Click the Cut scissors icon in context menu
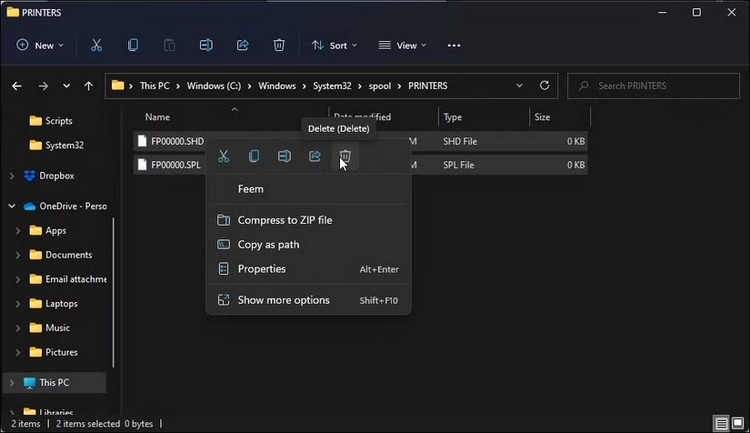The height and width of the screenshot is (433, 750). tap(223, 156)
